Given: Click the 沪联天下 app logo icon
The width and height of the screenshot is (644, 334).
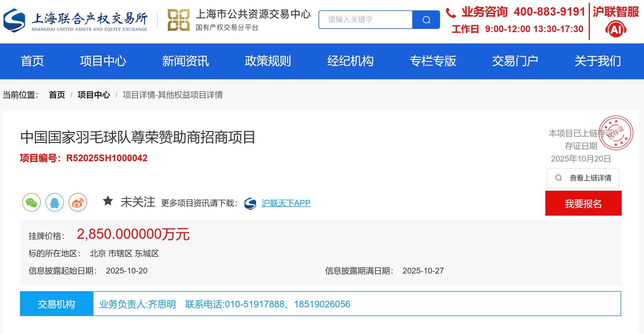Looking at the screenshot, I should click(250, 203).
